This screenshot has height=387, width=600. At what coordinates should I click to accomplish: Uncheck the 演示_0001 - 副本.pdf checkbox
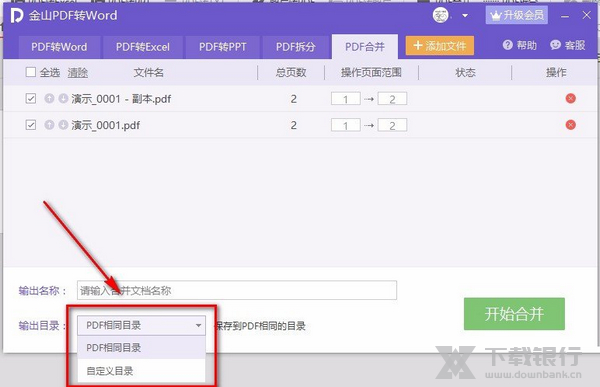point(31,99)
